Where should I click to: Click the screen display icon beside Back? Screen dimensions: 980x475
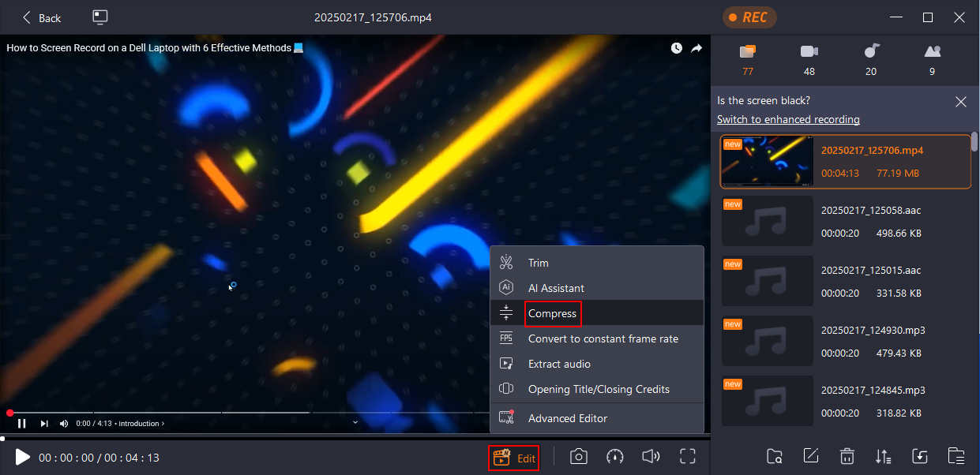pos(100,17)
